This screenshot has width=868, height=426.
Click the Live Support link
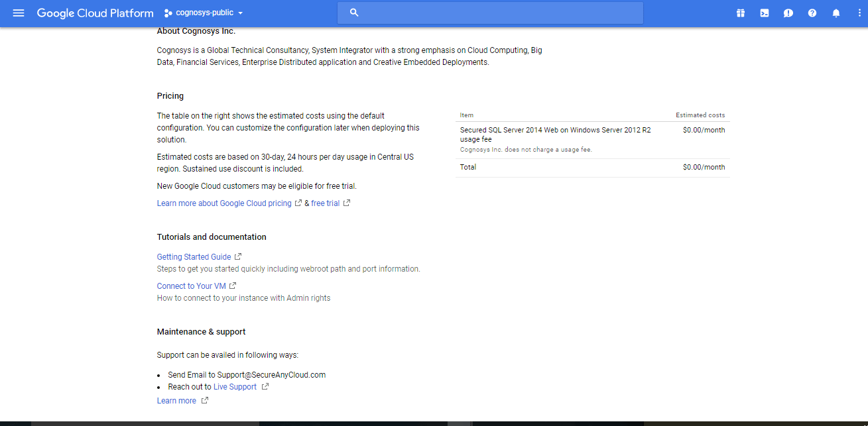235,386
